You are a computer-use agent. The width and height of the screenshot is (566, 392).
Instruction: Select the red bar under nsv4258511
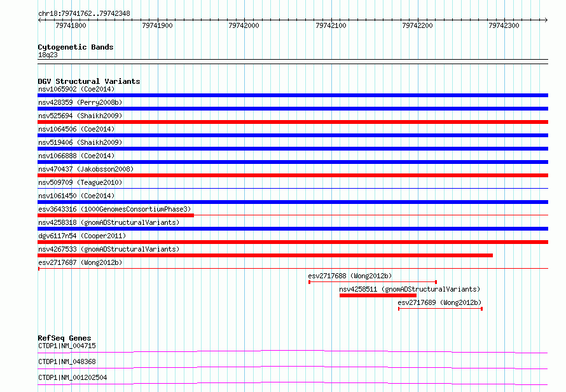pos(378,295)
